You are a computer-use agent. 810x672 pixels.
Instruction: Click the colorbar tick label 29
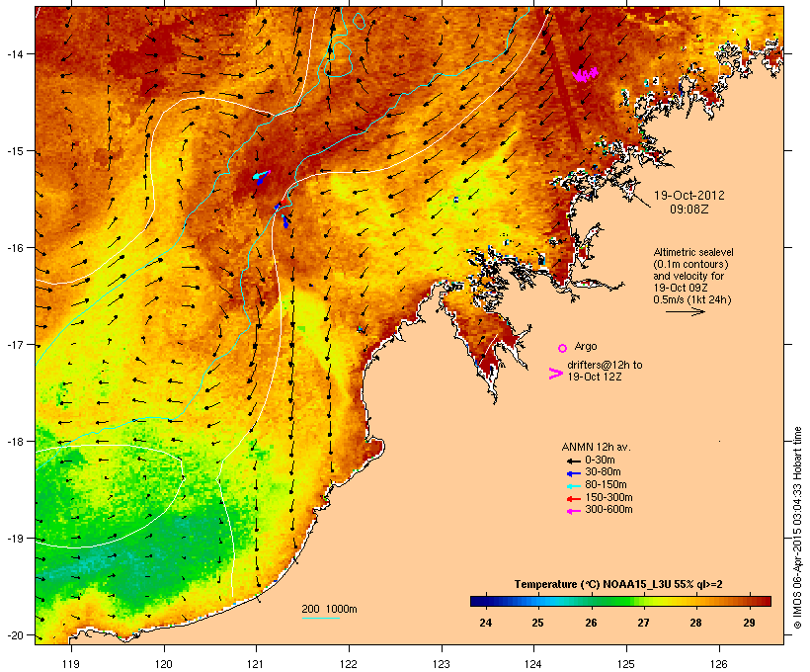(749, 623)
